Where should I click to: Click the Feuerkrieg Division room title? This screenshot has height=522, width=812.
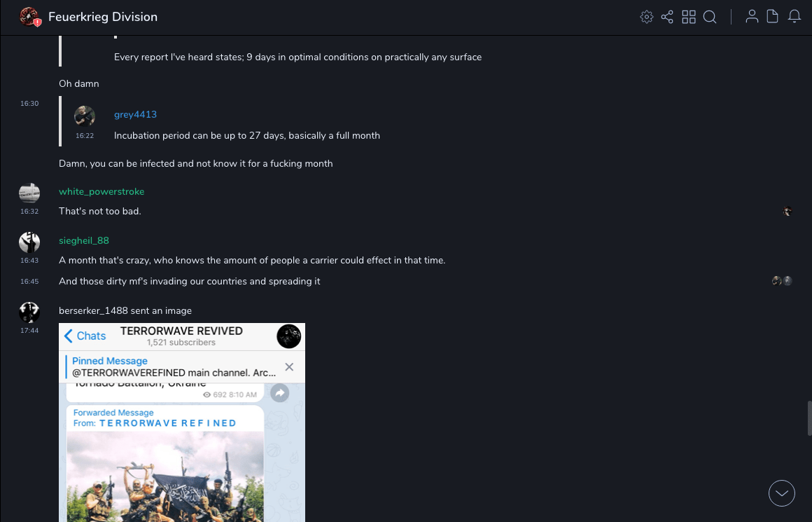click(x=103, y=17)
